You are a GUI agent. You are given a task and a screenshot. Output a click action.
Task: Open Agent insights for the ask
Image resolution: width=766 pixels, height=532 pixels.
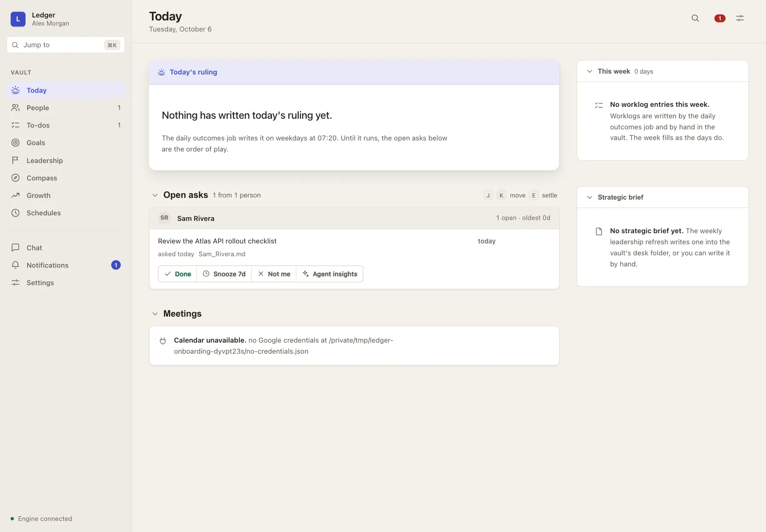pos(330,274)
